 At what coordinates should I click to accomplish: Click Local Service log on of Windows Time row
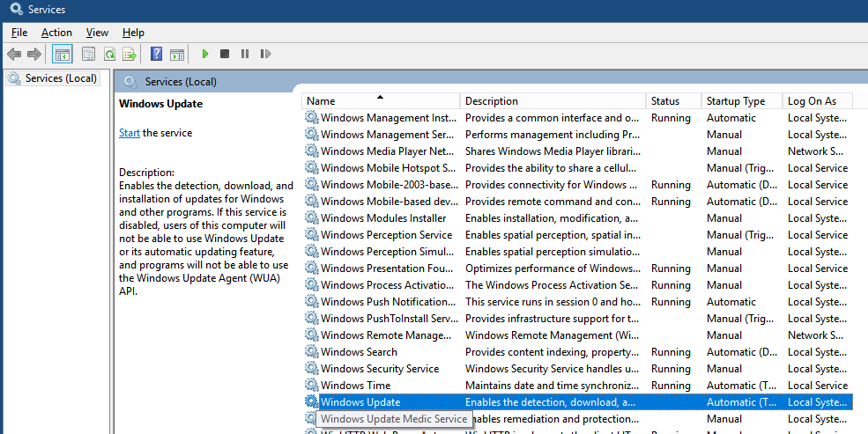(818, 386)
